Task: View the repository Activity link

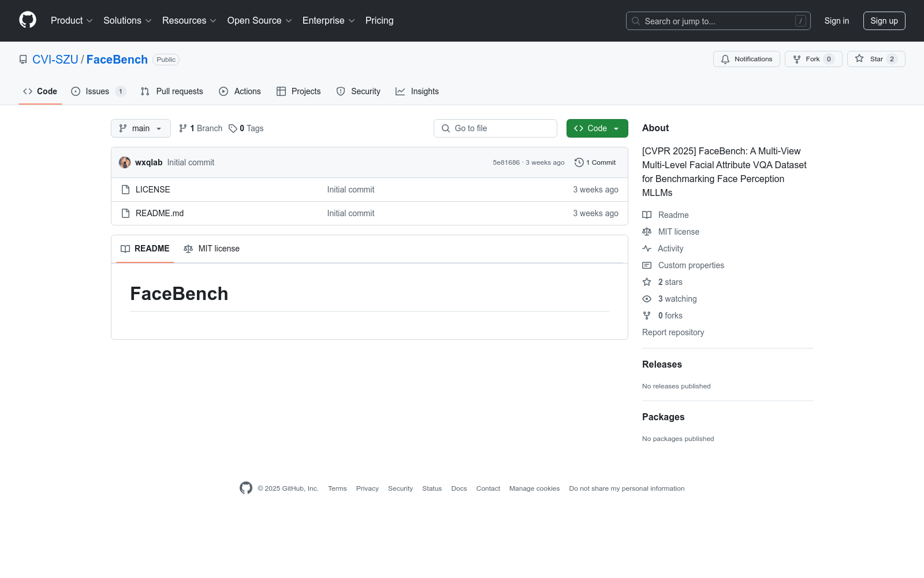Action: [x=663, y=249]
